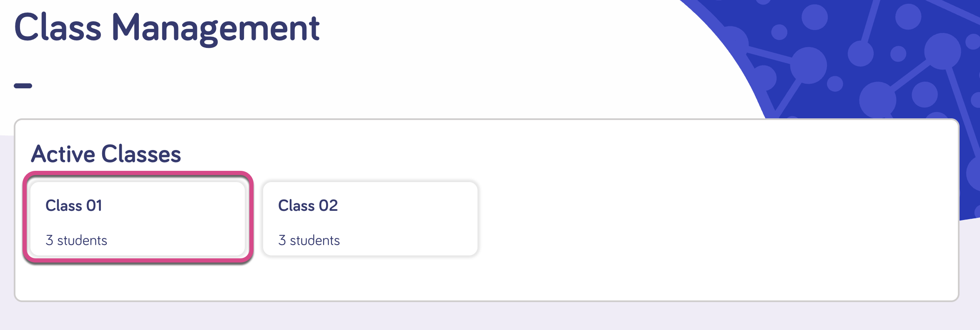Image resolution: width=980 pixels, height=330 pixels.
Task: Select the Active Classes heading
Action: point(107,153)
